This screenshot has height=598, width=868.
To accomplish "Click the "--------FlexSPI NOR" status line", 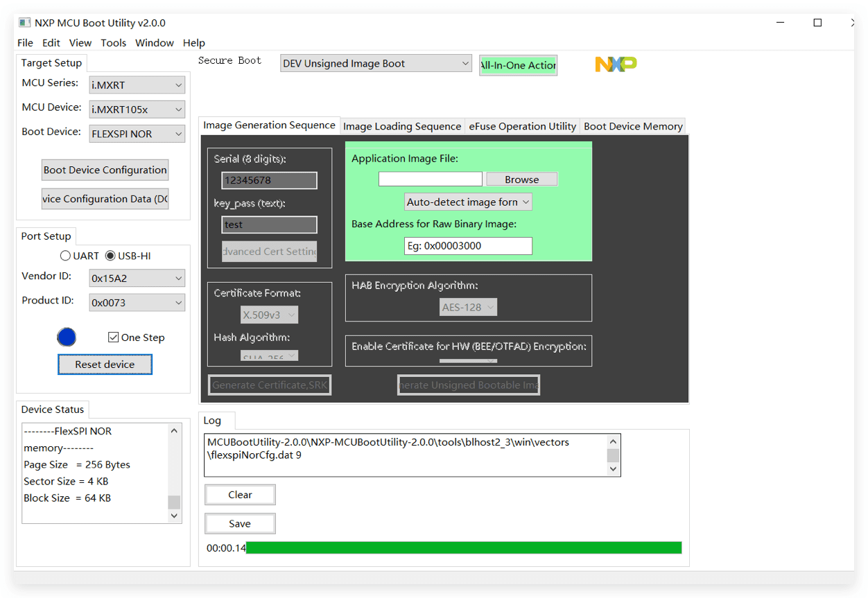I will [x=68, y=431].
